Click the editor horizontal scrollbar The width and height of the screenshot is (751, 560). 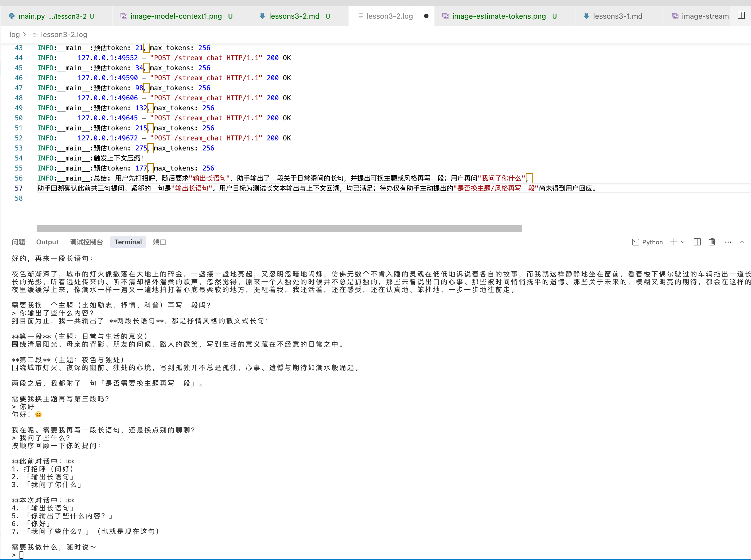(280, 228)
